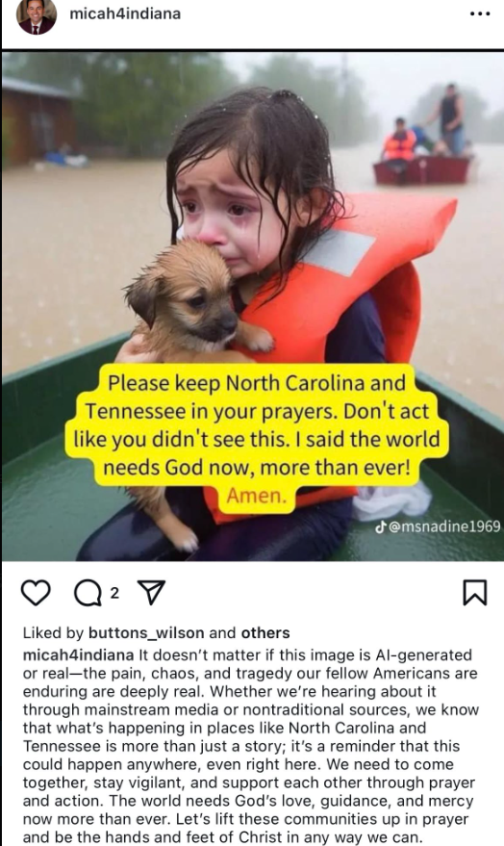Open micah4indiana's profile picture
Image resolution: width=504 pixels, height=846 pixels.
[37, 16]
